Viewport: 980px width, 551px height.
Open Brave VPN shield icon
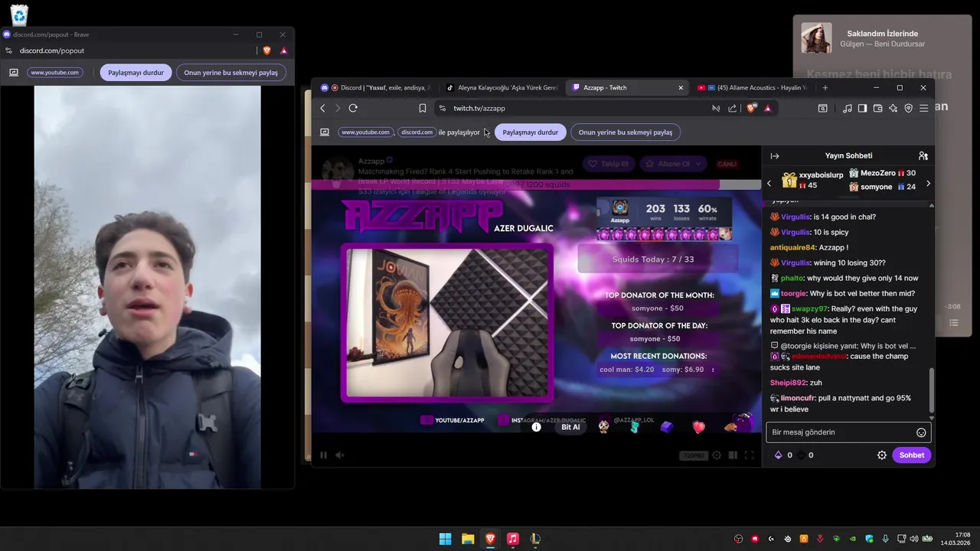point(908,109)
